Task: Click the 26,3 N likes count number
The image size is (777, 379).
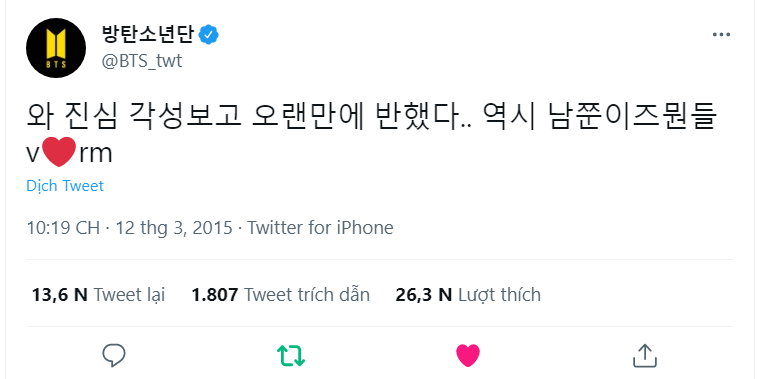Action: tap(424, 295)
